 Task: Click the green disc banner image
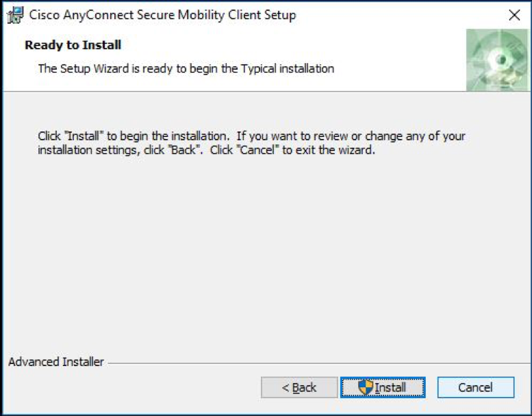pyautogui.click(x=497, y=60)
